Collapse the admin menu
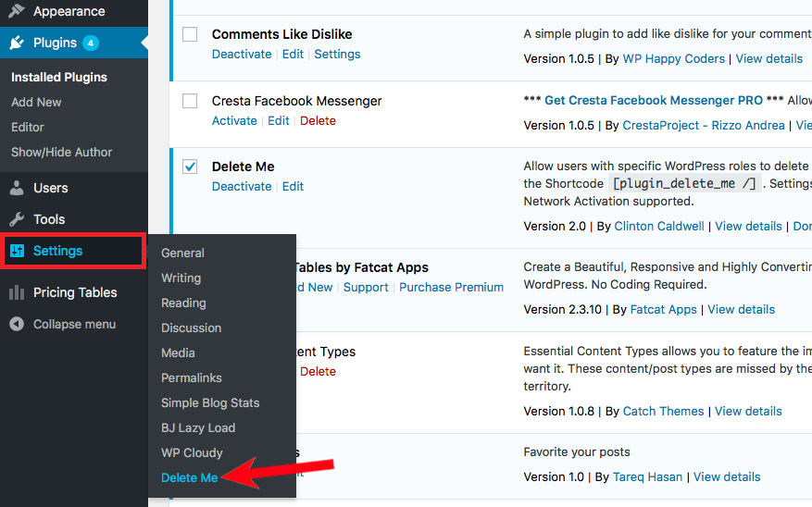Image resolution: width=812 pixels, height=507 pixels. click(x=74, y=325)
